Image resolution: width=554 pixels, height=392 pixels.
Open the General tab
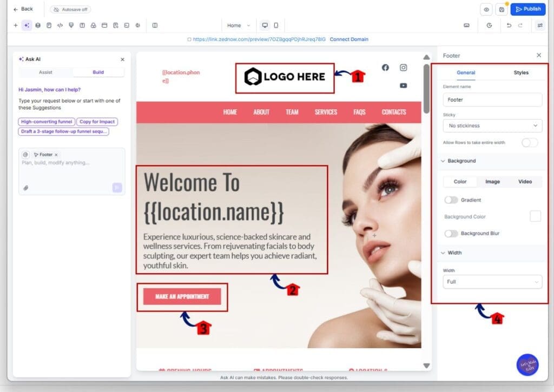(x=466, y=72)
